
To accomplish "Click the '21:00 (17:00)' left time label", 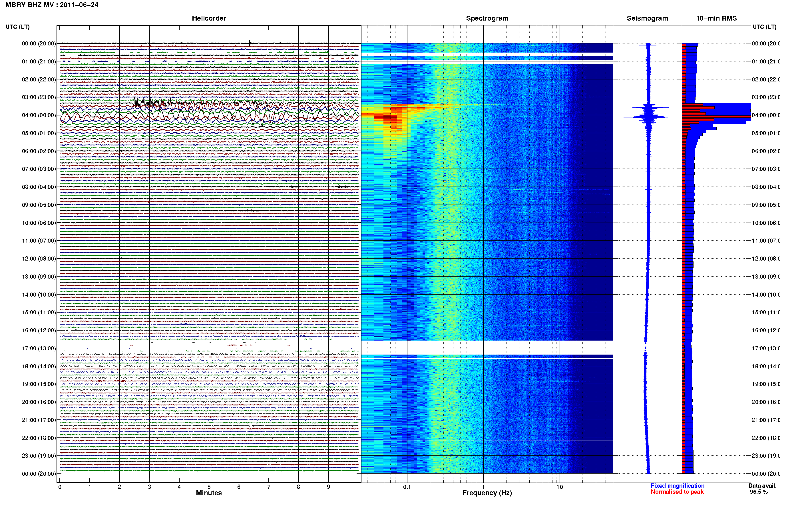I will click(39, 420).
